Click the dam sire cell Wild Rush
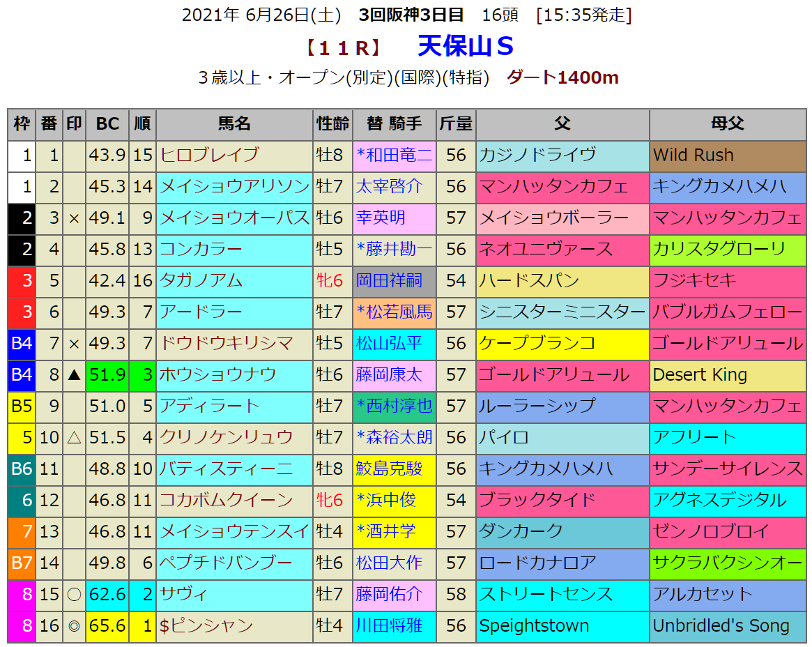The height and width of the screenshot is (647, 812). [694, 155]
